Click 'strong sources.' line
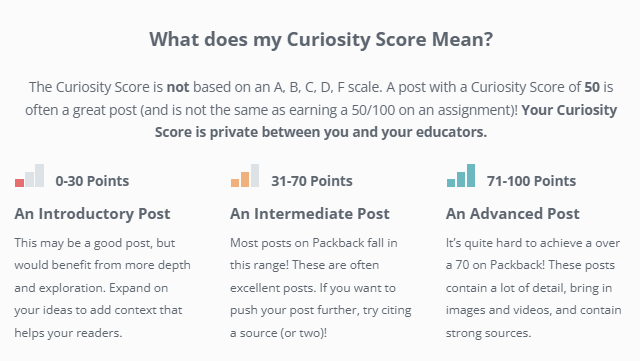 tap(489, 333)
